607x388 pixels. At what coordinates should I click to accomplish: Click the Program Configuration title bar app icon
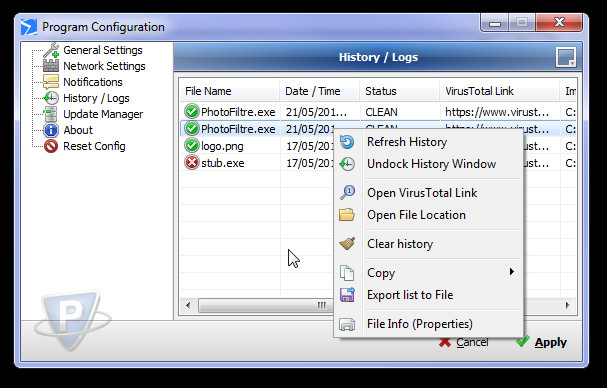click(29, 27)
